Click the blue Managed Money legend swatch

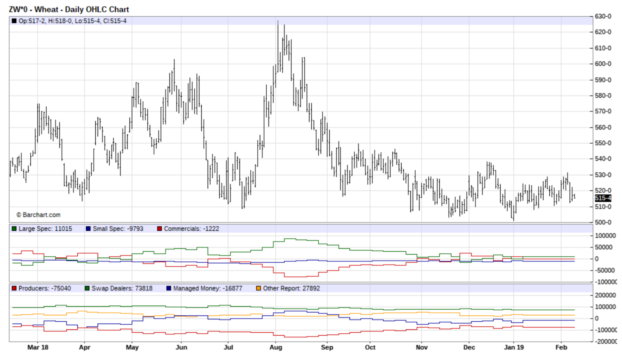[169, 288]
